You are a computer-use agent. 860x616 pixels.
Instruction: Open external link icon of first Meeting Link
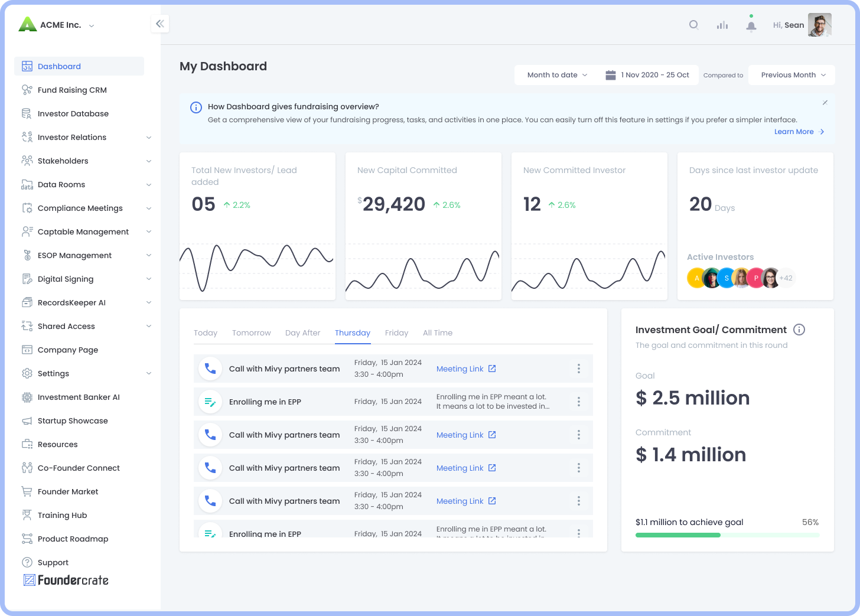pos(492,369)
